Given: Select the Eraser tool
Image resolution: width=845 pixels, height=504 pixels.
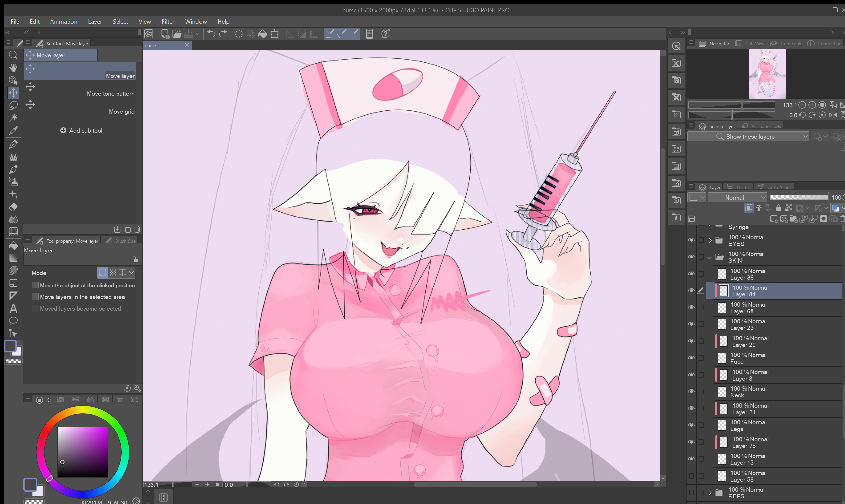Looking at the screenshot, I should (x=13, y=207).
